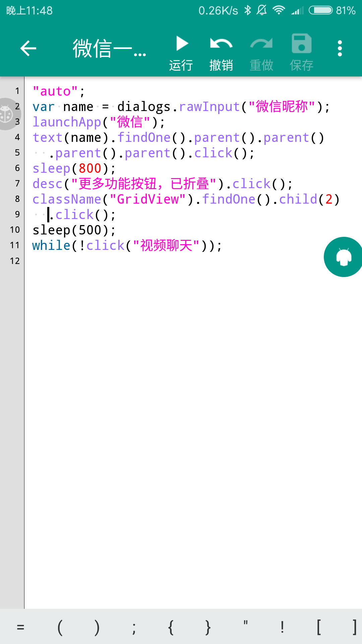
Task: Click the rawInput call on line 2
Action: 209,107
